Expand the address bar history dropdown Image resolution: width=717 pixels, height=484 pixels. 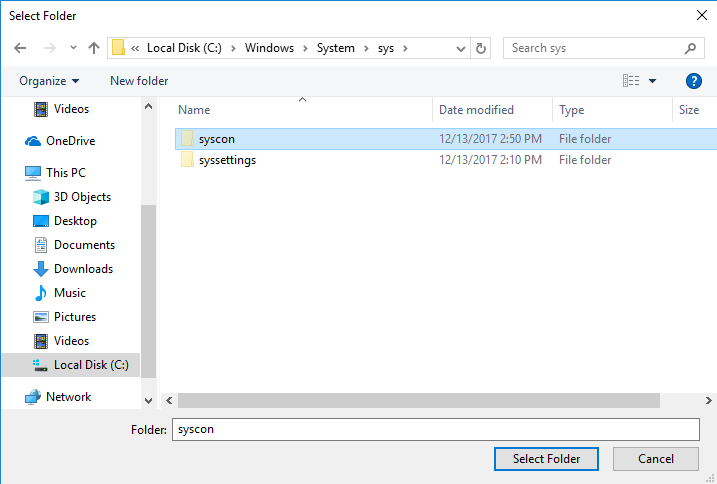pyautogui.click(x=461, y=48)
